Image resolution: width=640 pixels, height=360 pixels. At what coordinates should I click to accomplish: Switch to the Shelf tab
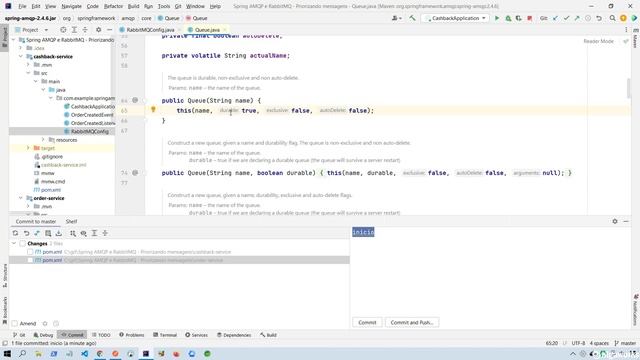[x=71, y=221]
